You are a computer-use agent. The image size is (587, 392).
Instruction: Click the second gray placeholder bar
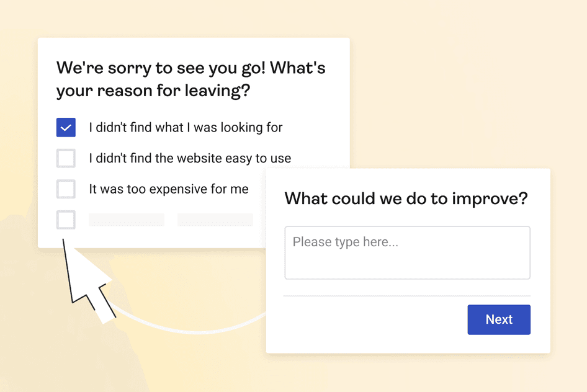click(215, 220)
